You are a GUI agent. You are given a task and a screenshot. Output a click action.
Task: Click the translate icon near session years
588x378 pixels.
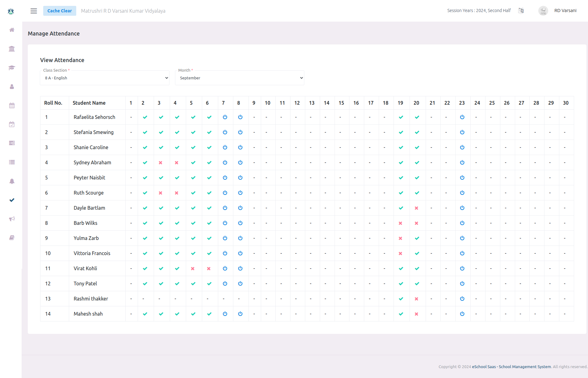pyautogui.click(x=521, y=10)
